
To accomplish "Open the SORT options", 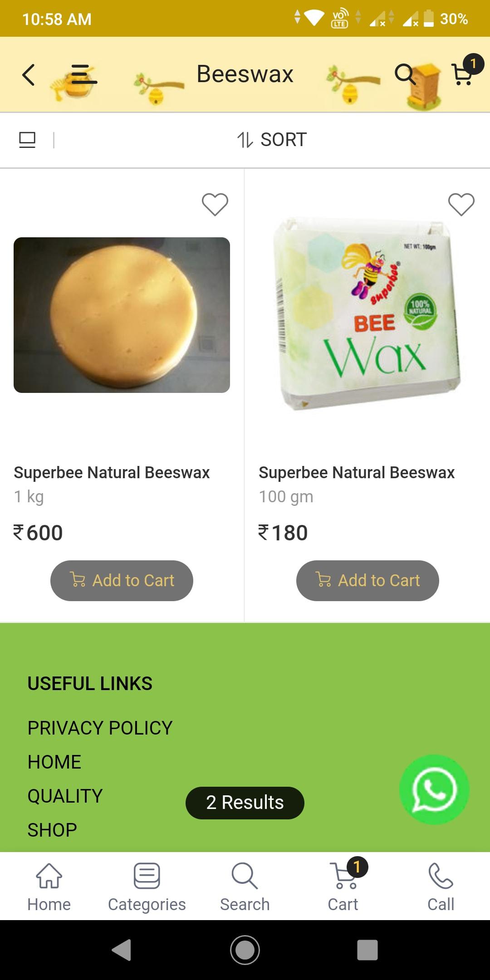I will (272, 140).
